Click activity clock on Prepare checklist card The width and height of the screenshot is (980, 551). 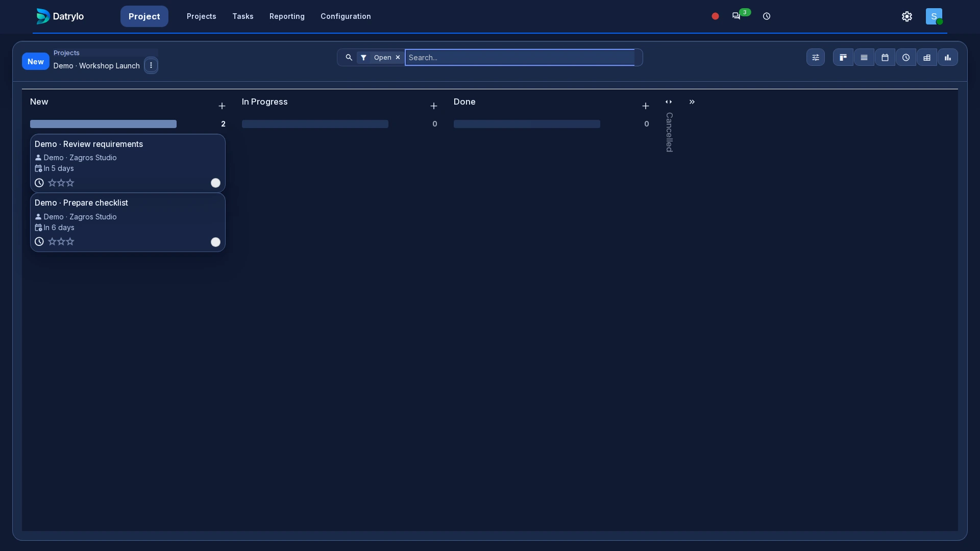pyautogui.click(x=39, y=242)
